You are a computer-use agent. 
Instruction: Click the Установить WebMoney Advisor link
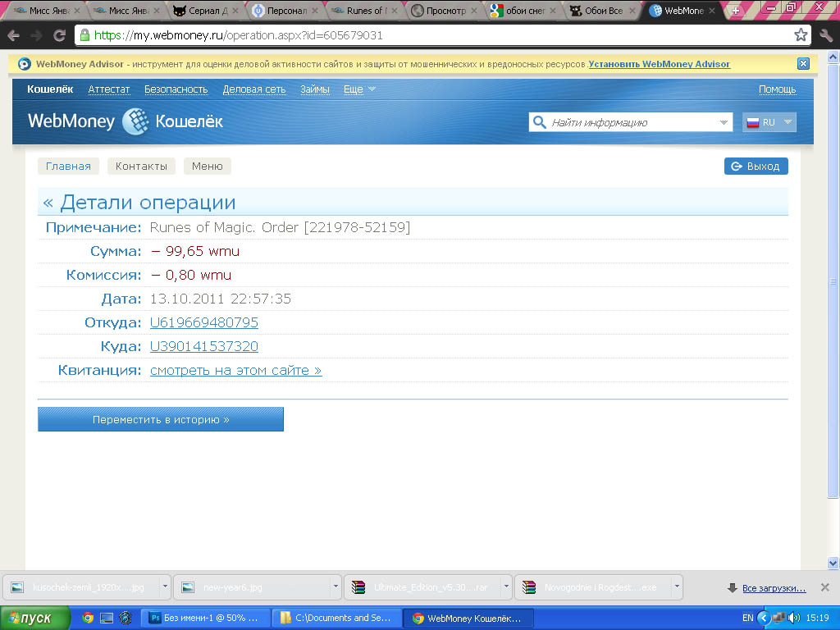coord(659,64)
